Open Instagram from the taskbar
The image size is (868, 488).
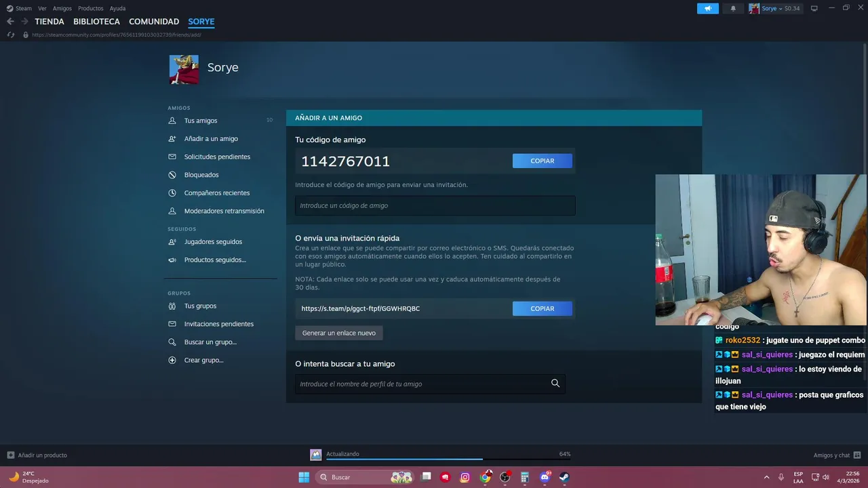coord(465,477)
